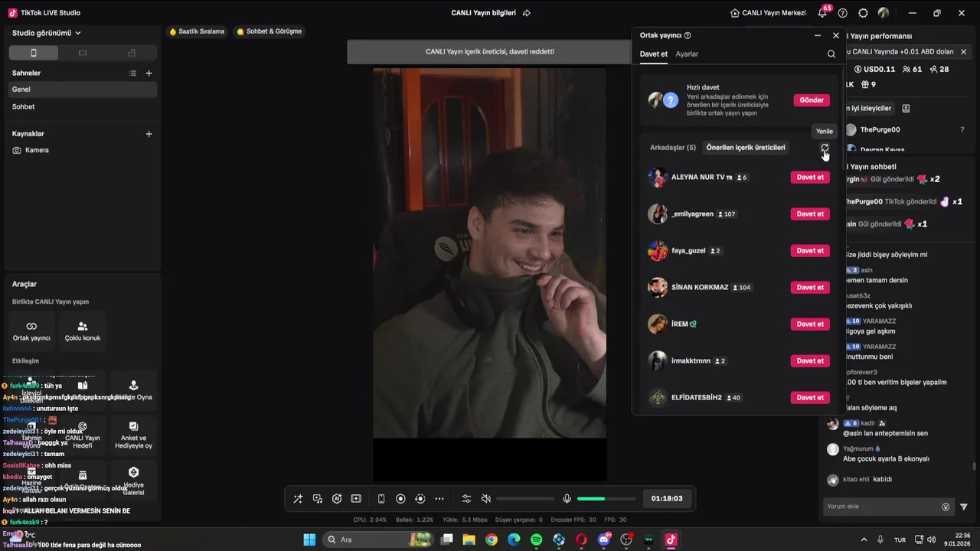Open the Anket ve Hediyeyle oy tool
The width and height of the screenshot is (980, 551).
[133, 435]
